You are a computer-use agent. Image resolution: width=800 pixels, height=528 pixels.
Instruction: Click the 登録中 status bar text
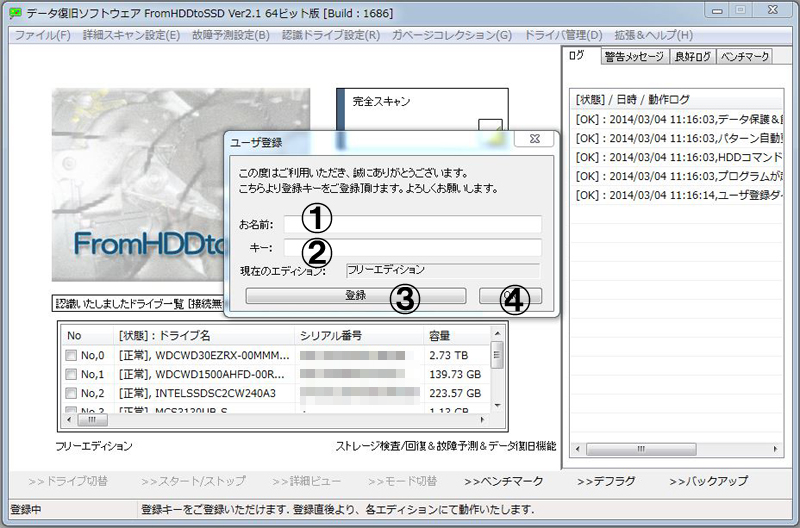coord(26,509)
